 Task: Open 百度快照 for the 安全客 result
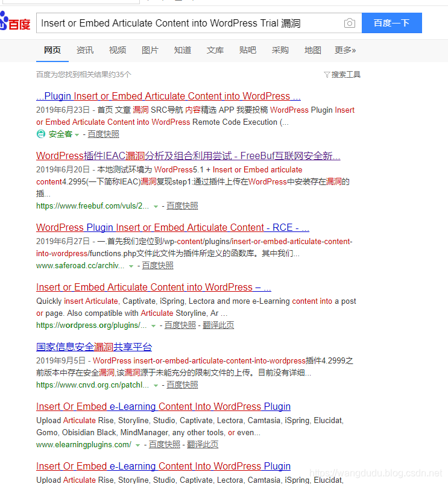click(104, 134)
